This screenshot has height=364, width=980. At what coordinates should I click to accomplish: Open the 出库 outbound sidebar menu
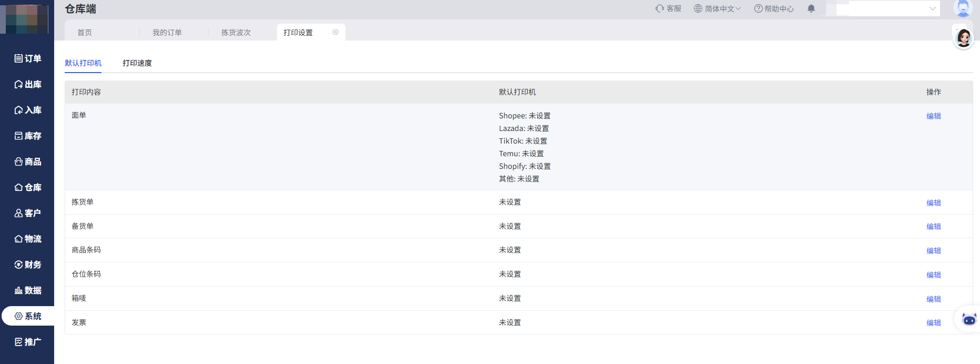coord(27,84)
